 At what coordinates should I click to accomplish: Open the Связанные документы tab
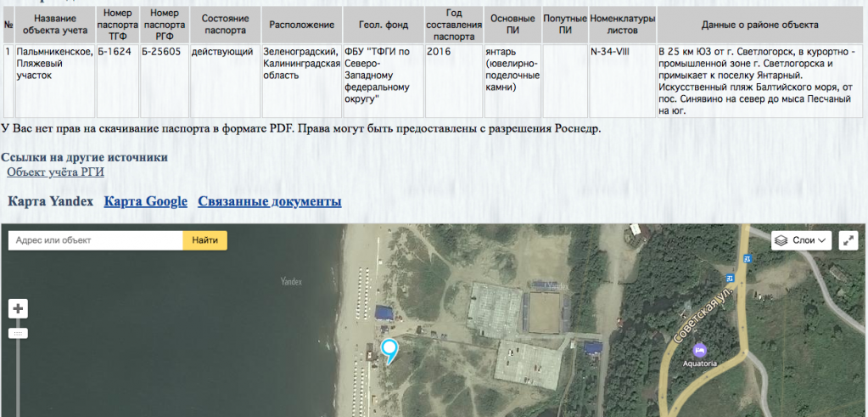(x=269, y=201)
